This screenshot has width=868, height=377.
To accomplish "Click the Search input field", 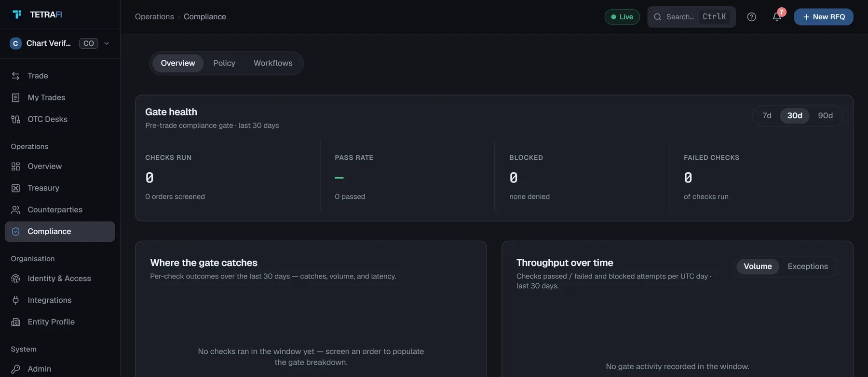I will pos(691,17).
